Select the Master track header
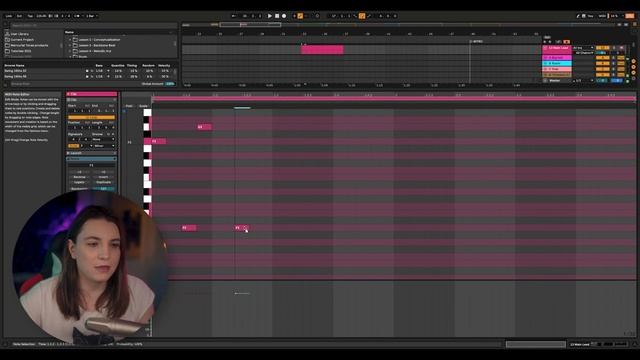 tap(557, 80)
